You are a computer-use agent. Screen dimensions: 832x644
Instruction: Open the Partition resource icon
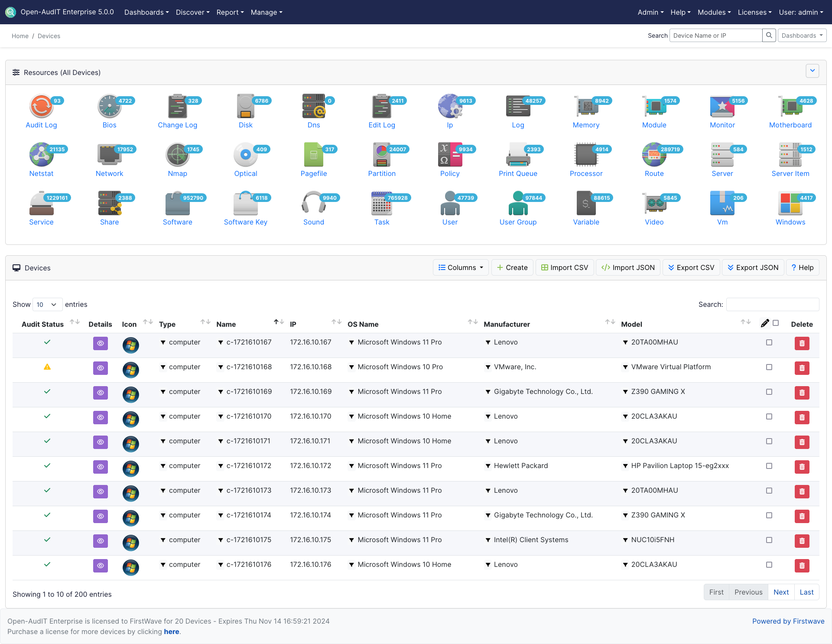click(382, 155)
